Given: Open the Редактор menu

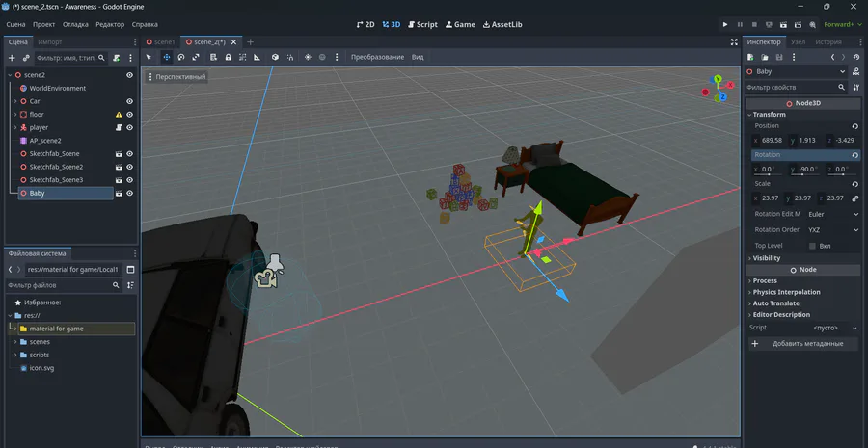Looking at the screenshot, I should [x=110, y=24].
